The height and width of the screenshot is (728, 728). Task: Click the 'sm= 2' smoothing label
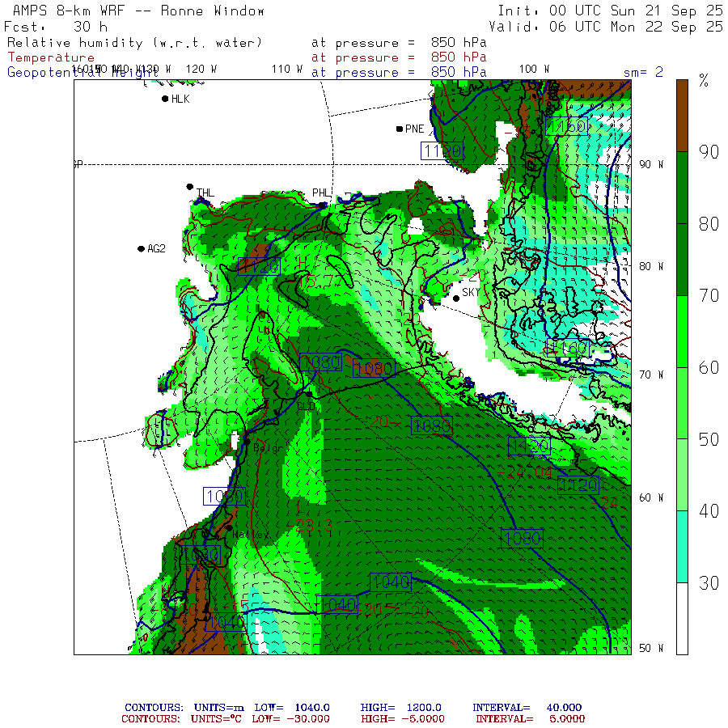pyautogui.click(x=643, y=72)
